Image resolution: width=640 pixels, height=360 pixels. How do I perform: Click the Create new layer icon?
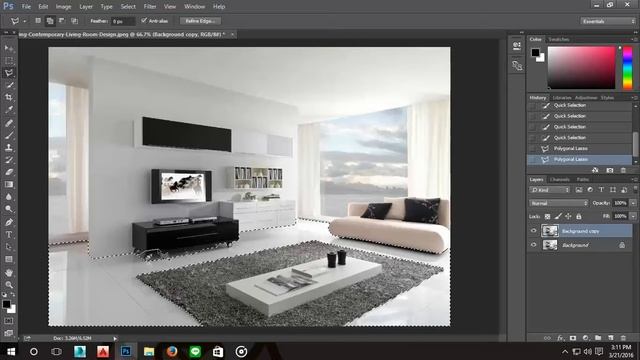pyautogui.click(x=611, y=338)
